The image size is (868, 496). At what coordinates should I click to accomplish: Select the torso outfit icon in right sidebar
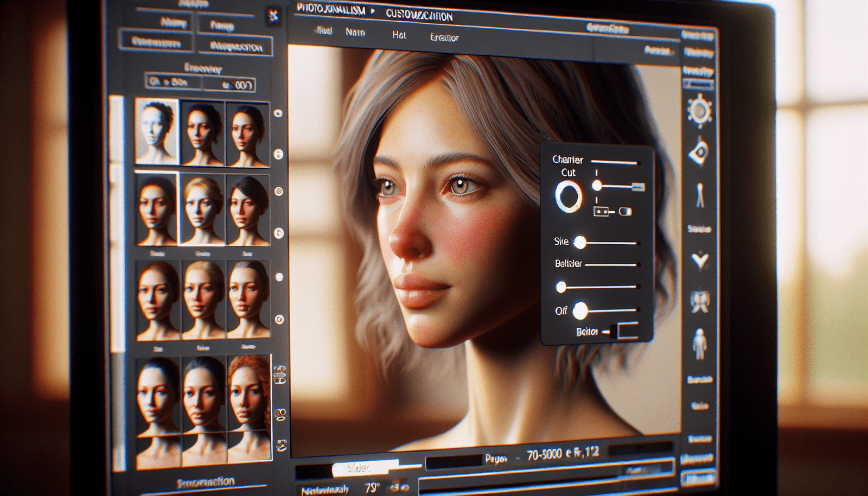(700, 301)
